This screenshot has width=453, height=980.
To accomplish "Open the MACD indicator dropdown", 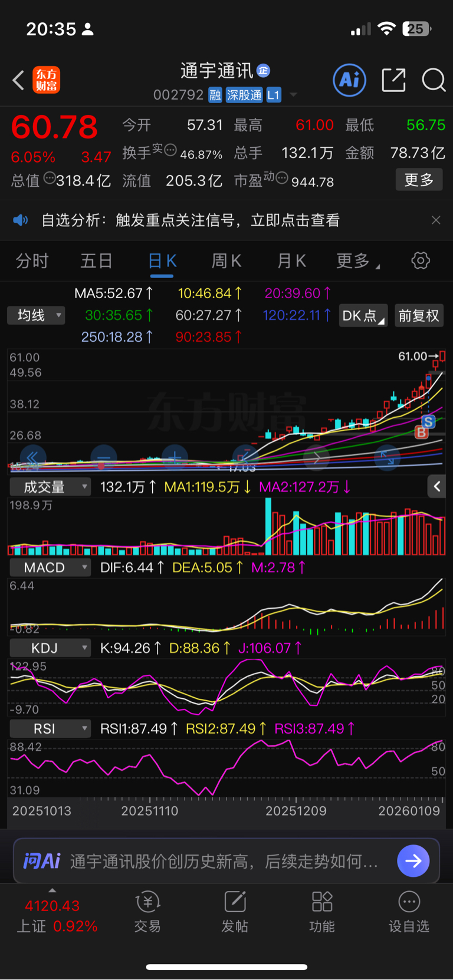I will point(50,567).
